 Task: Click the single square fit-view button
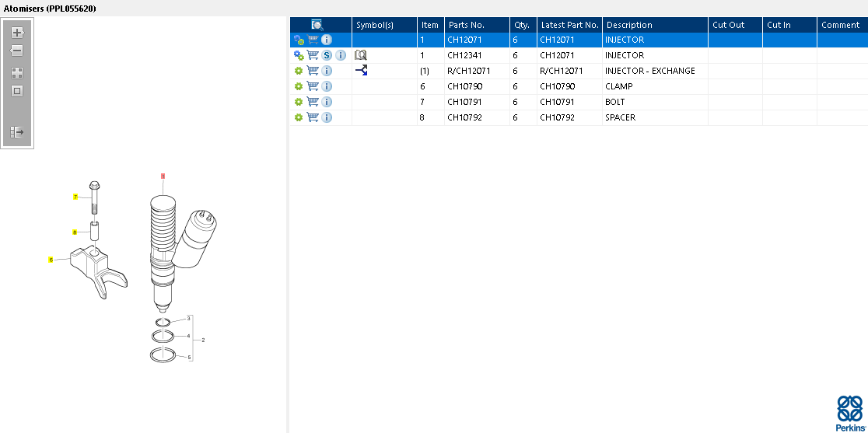coord(17,91)
